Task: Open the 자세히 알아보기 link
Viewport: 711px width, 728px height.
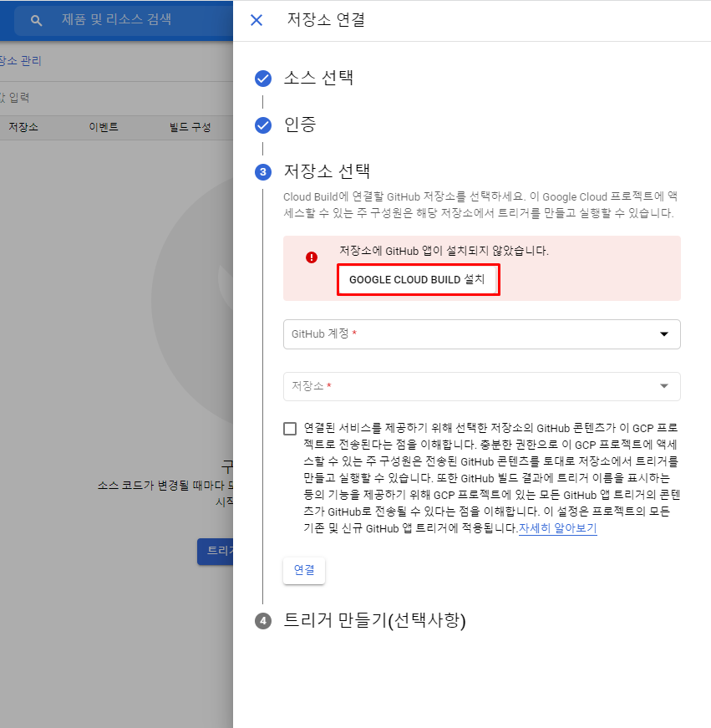Action: [x=557, y=528]
